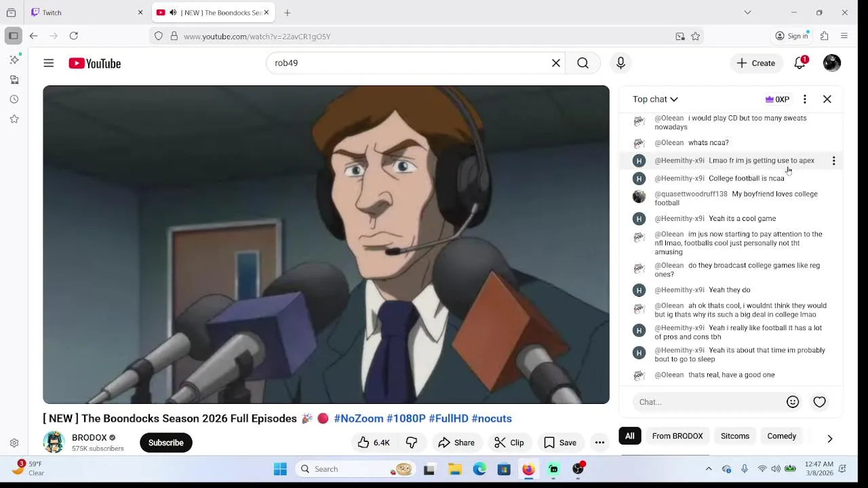The image size is (868, 488).
Task: Launch picture-in-picture from the address bar
Action: tap(680, 37)
